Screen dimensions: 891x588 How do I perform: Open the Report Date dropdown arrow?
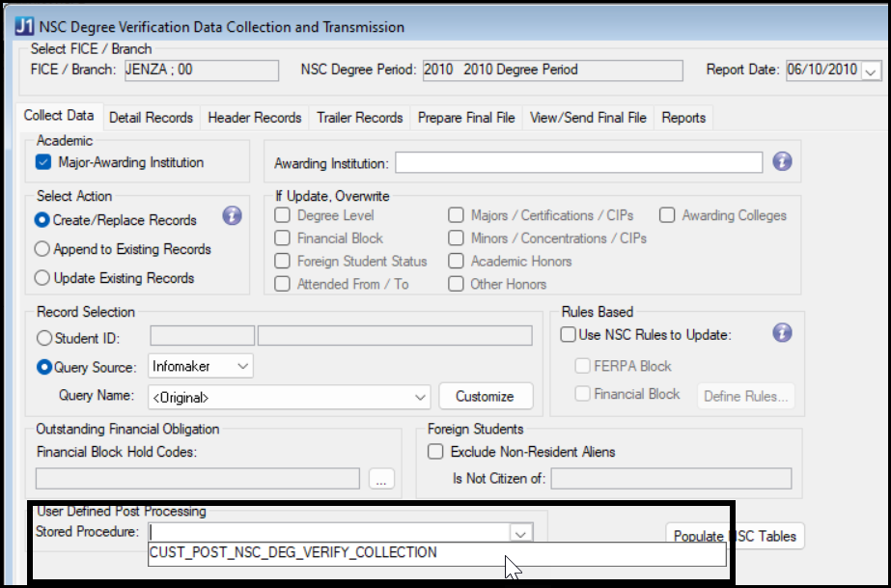click(870, 70)
